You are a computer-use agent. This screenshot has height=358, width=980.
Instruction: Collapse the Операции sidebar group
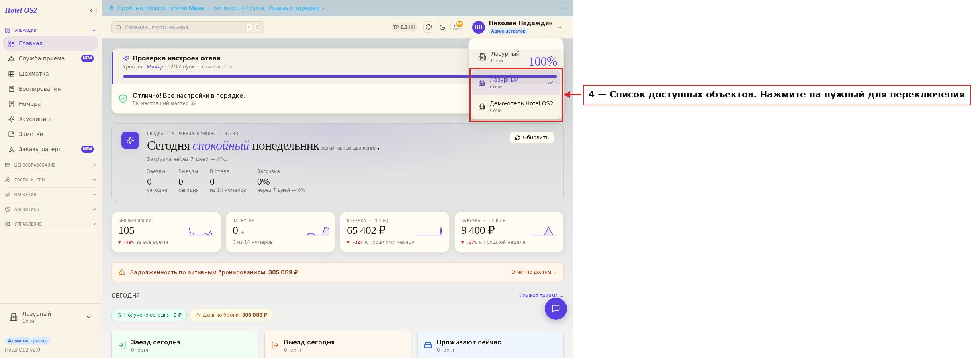point(51,30)
